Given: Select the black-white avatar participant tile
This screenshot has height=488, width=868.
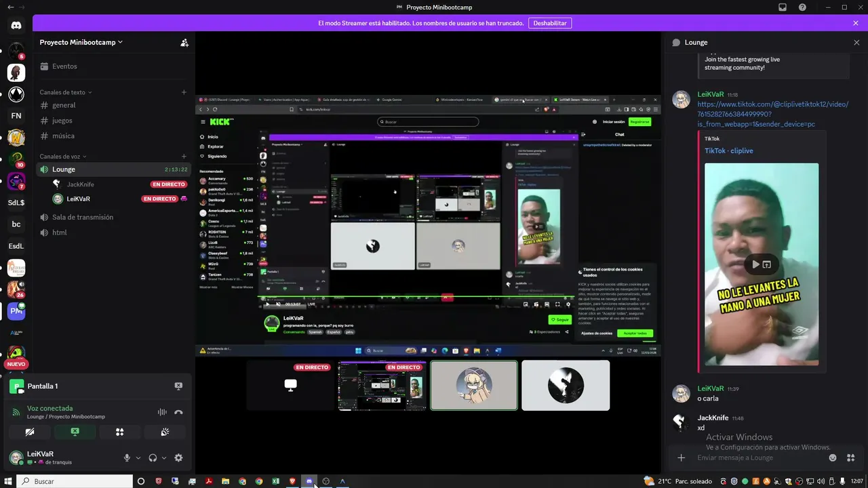Looking at the screenshot, I should point(566,385).
